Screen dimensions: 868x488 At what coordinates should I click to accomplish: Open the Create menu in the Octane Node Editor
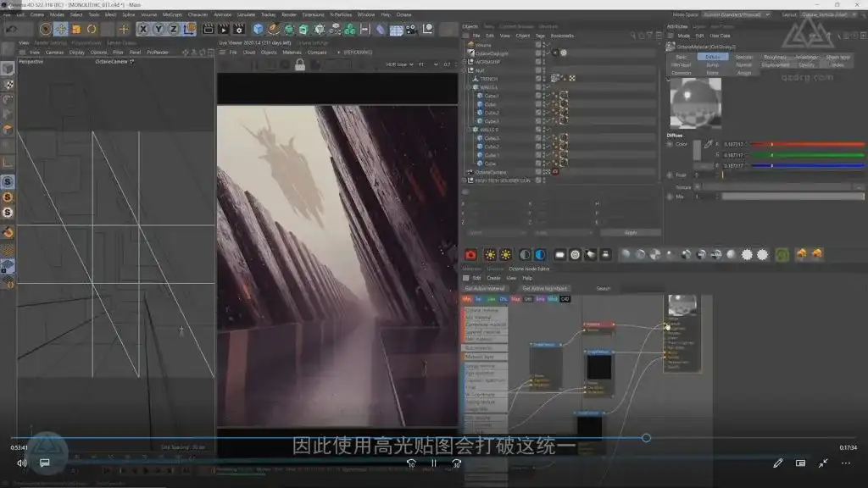click(494, 278)
